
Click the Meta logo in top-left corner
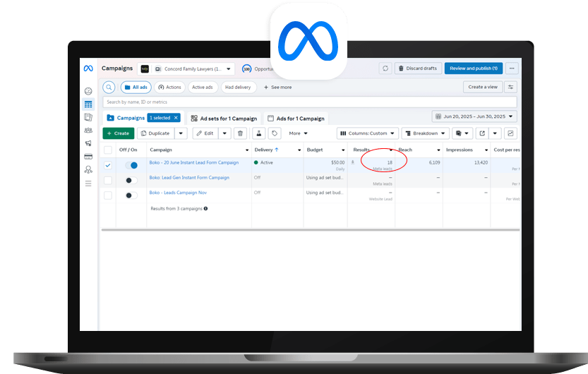pyautogui.click(x=88, y=68)
